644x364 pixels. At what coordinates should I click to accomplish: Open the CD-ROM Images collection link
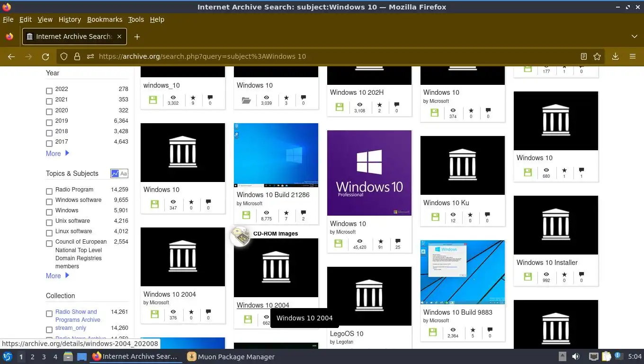click(276, 234)
